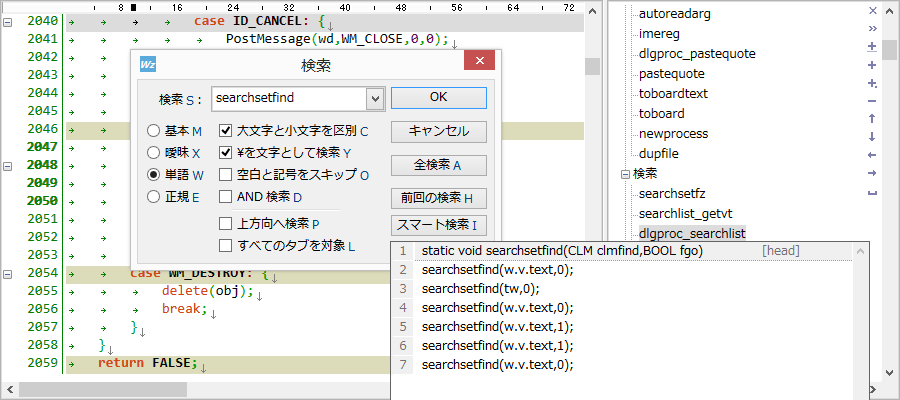This screenshot has width=900, height=400.
Task: Select dlgproc_pastequote in the outline tree
Action: (x=697, y=54)
